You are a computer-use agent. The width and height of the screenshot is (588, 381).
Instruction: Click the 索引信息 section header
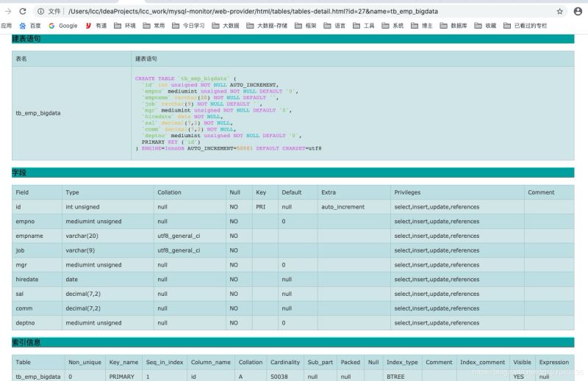point(293,342)
